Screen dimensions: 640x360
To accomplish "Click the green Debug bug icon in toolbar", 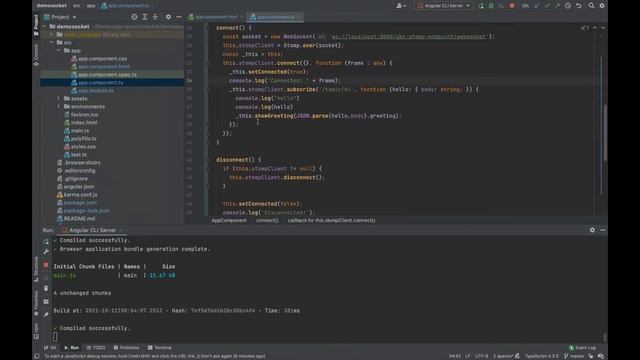I will click(x=491, y=6).
